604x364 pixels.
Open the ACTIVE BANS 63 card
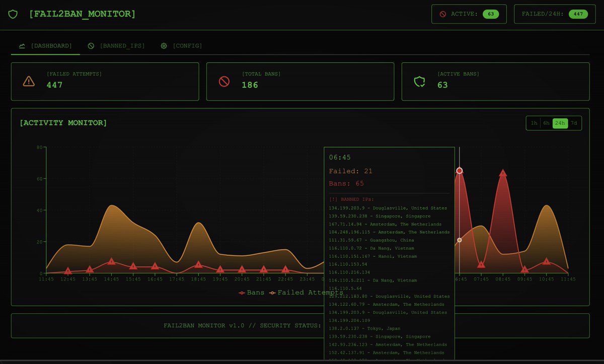click(495, 82)
